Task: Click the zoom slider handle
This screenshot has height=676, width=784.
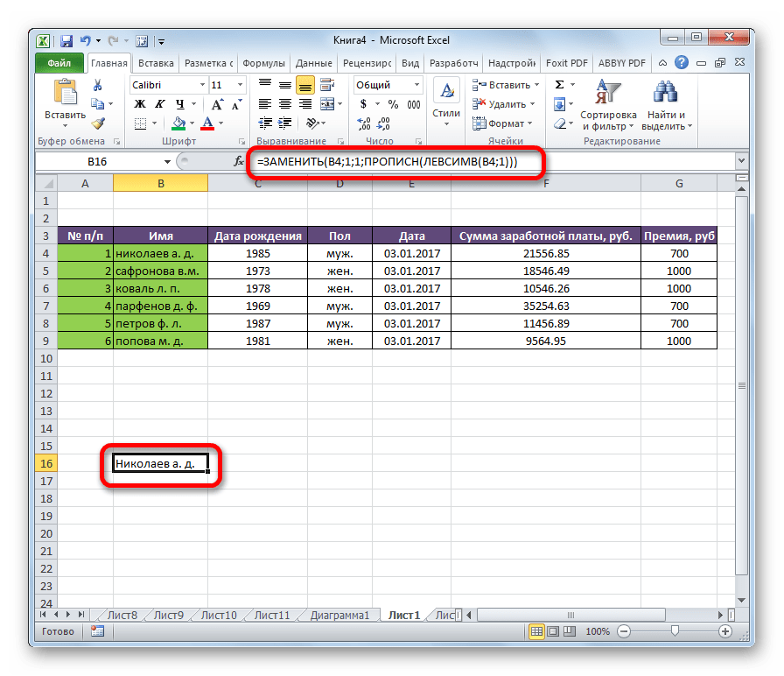Action: click(673, 631)
